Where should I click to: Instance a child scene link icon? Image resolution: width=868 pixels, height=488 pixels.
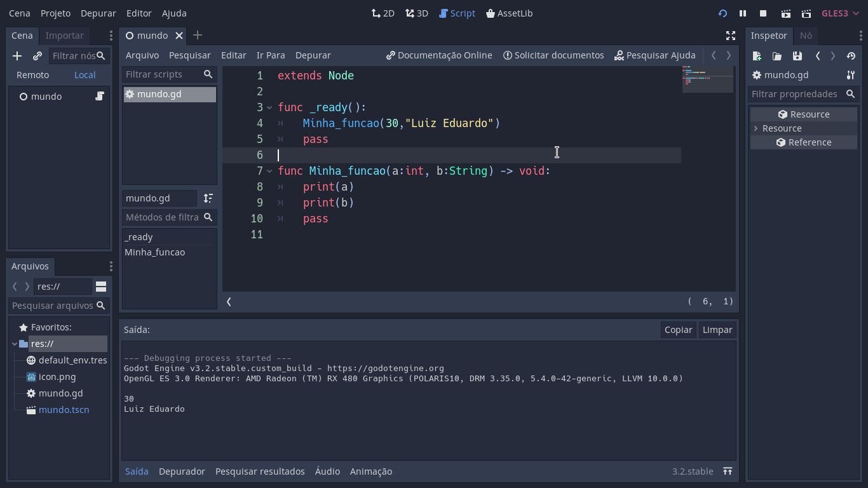tap(37, 56)
